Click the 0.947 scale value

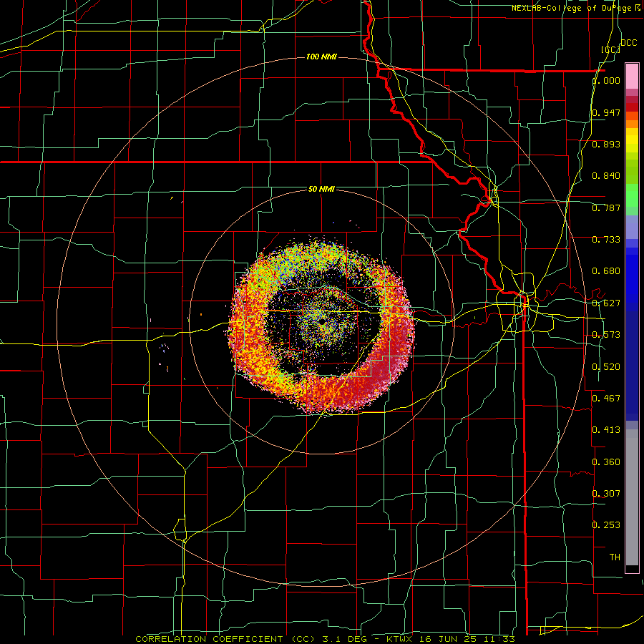606,112
